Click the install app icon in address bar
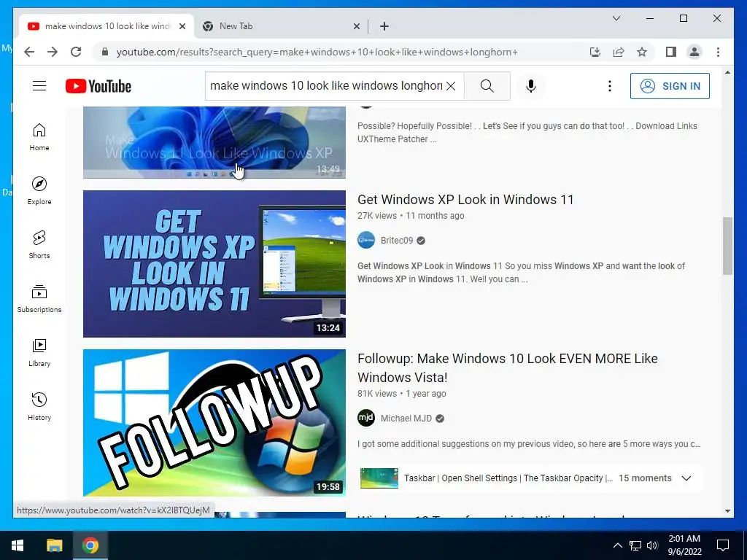 pyautogui.click(x=595, y=52)
